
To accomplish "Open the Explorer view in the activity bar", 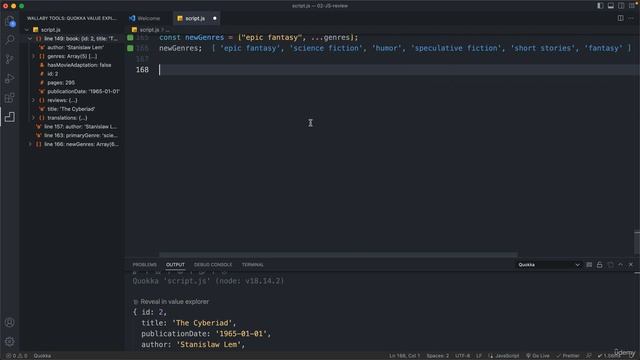I will tap(10, 21).
